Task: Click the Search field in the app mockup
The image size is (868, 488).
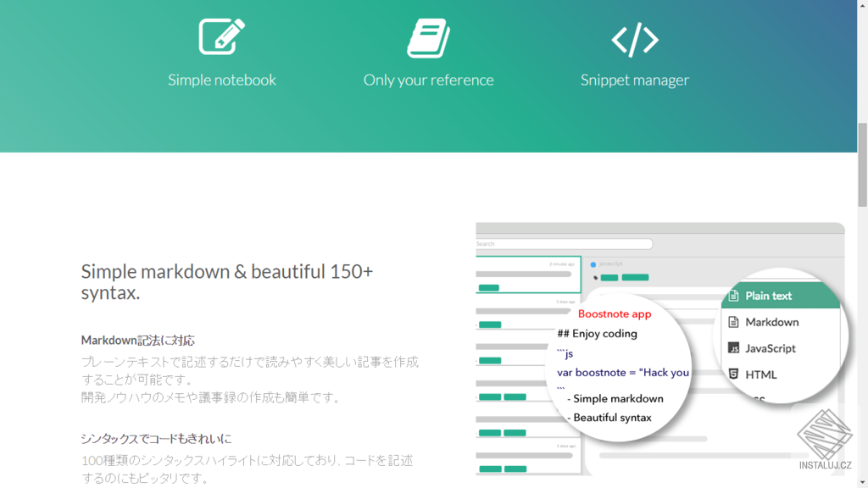Action: [564, 244]
